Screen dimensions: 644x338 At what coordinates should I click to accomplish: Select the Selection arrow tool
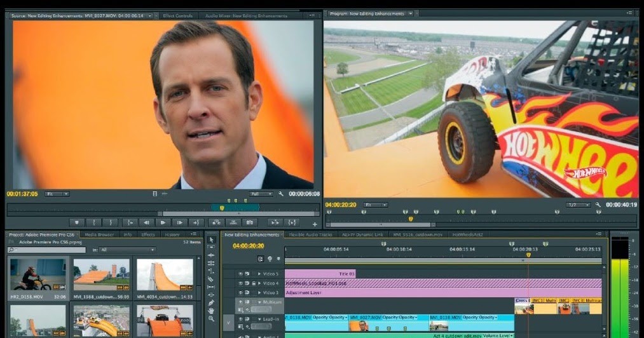point(211,240)
